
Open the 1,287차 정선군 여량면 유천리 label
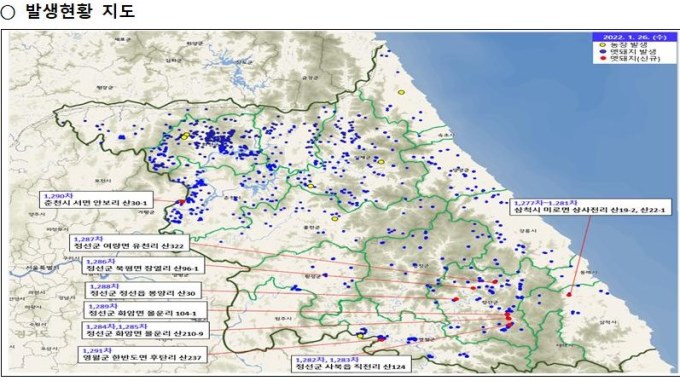pyautogui.click(x=129, y=243)
